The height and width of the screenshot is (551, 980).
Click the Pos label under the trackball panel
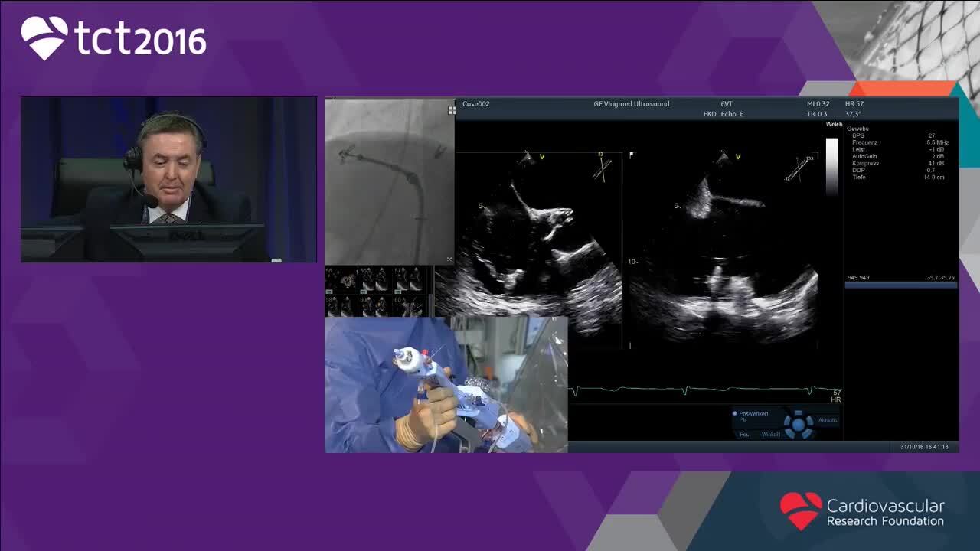743,435
